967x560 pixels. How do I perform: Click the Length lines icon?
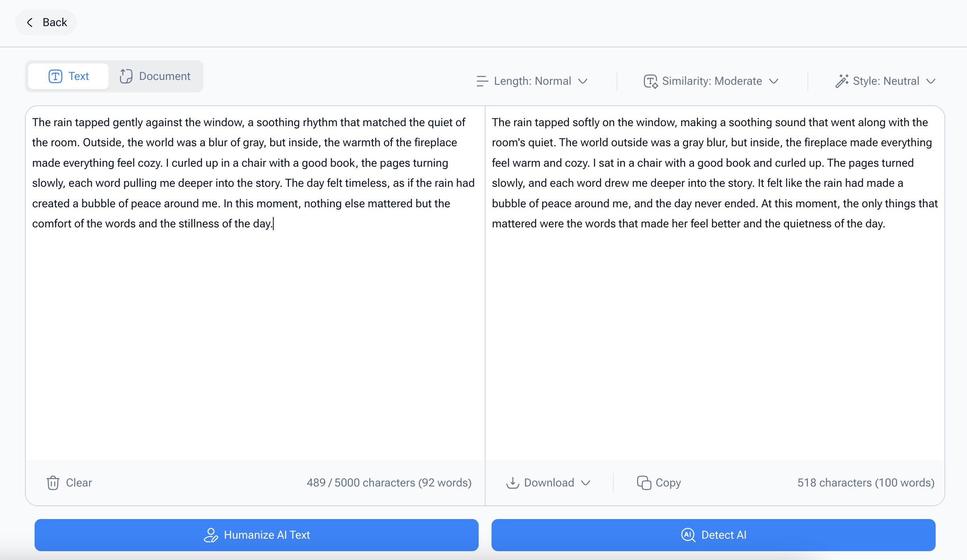(x=482, y=81)
